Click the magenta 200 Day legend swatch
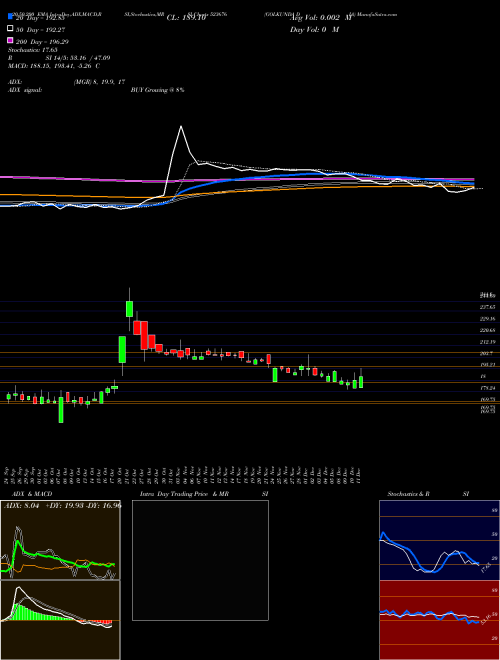The width and height of the screenshot is (500, 660). [x=11, y=41]
